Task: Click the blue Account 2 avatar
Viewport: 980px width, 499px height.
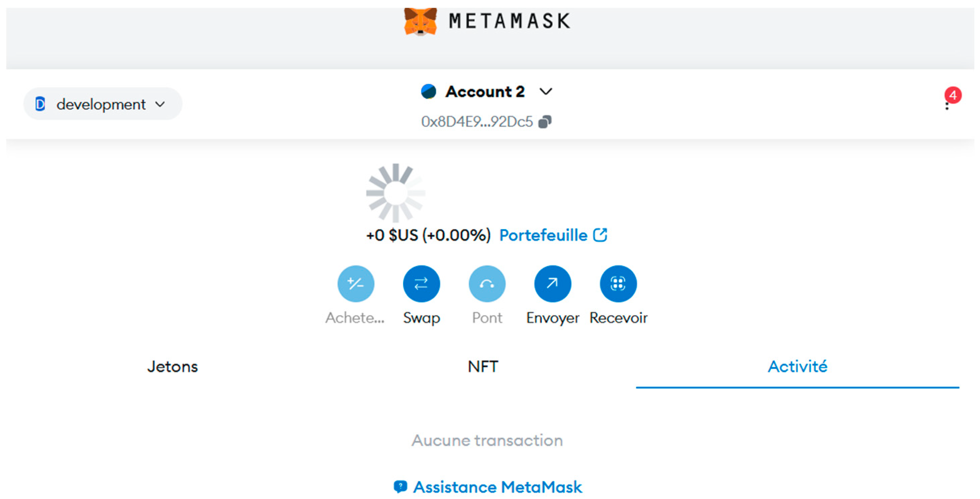Action: 428,92
